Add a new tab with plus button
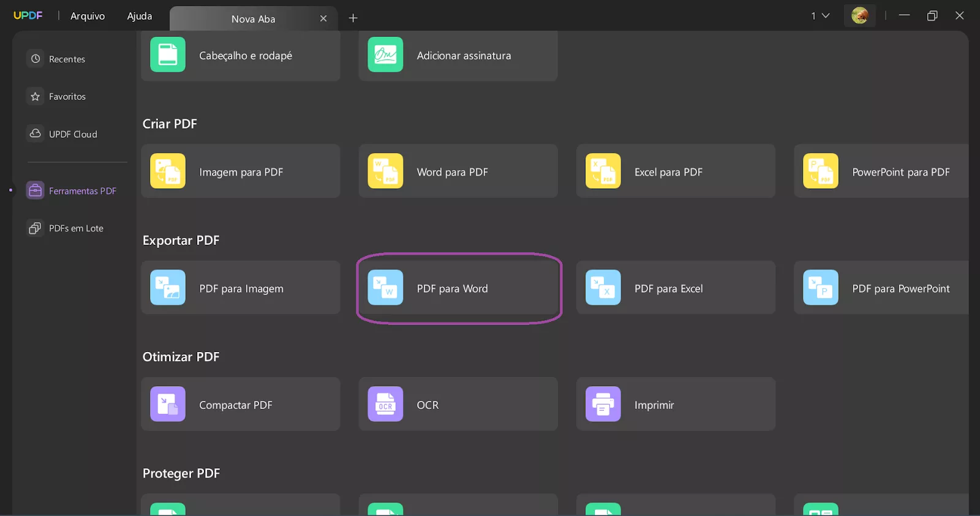 click(353, 18)
